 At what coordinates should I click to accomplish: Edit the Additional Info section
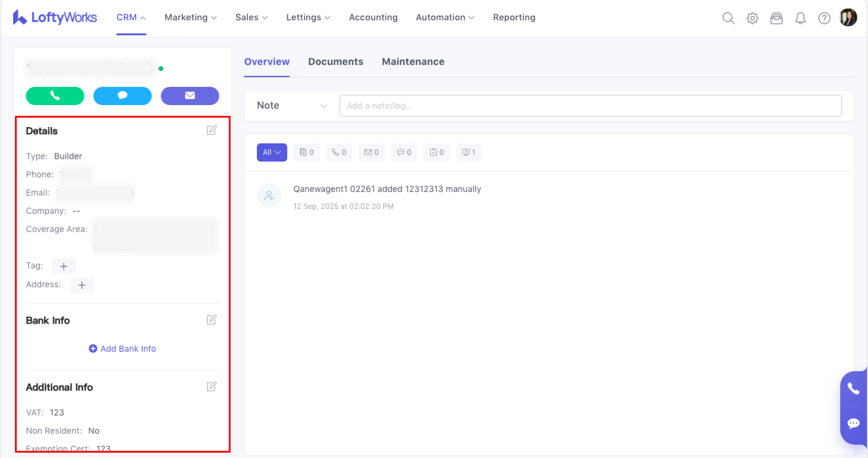pos(211,387)
